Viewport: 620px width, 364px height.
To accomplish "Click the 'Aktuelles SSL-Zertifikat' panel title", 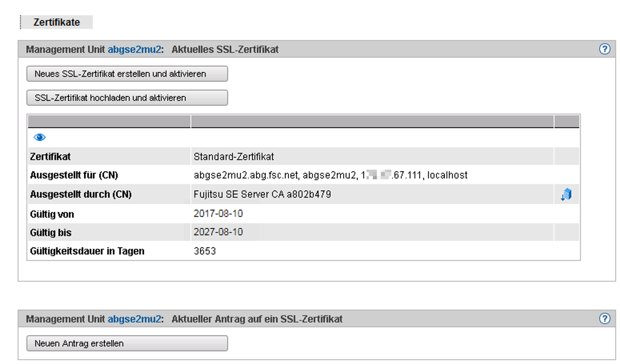I will [x=225, y=49].
